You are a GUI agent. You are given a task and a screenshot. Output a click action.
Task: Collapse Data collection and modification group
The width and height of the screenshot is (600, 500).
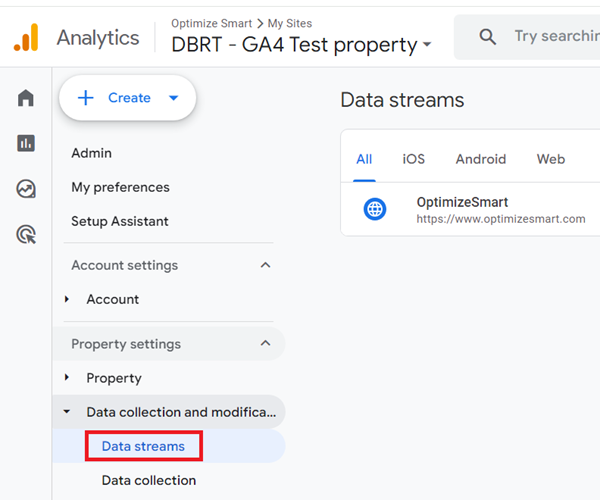(67, 412)
